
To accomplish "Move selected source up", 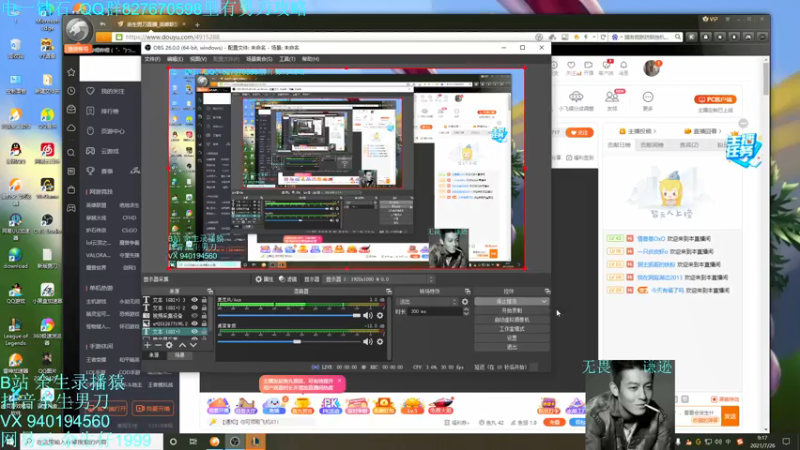I will tap(182, 345).
